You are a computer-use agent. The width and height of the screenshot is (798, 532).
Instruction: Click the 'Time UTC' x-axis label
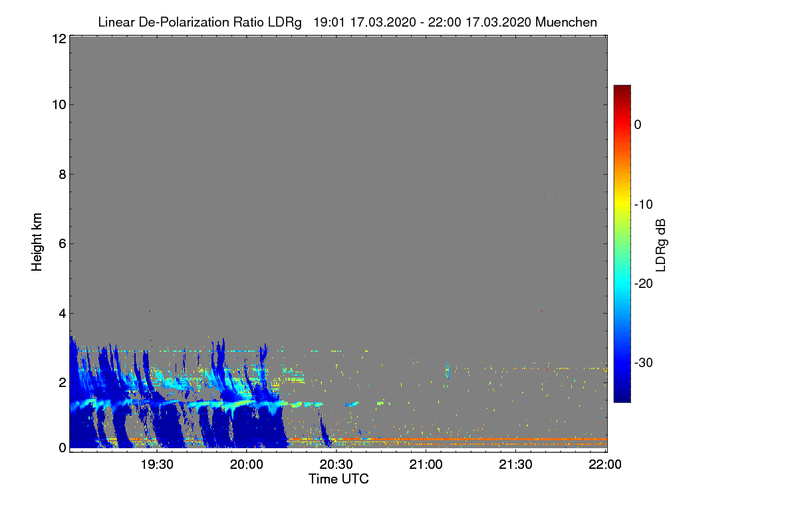pos(338,479)
